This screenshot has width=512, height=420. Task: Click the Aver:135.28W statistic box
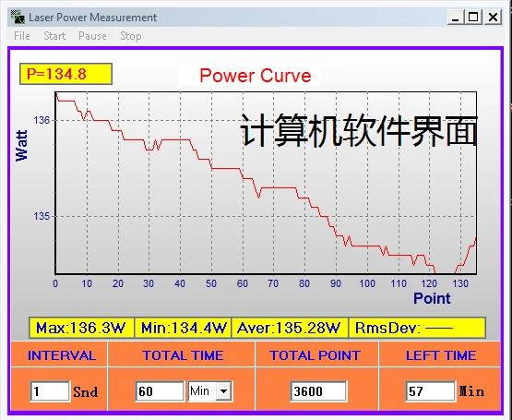click(x=290, y=328)
